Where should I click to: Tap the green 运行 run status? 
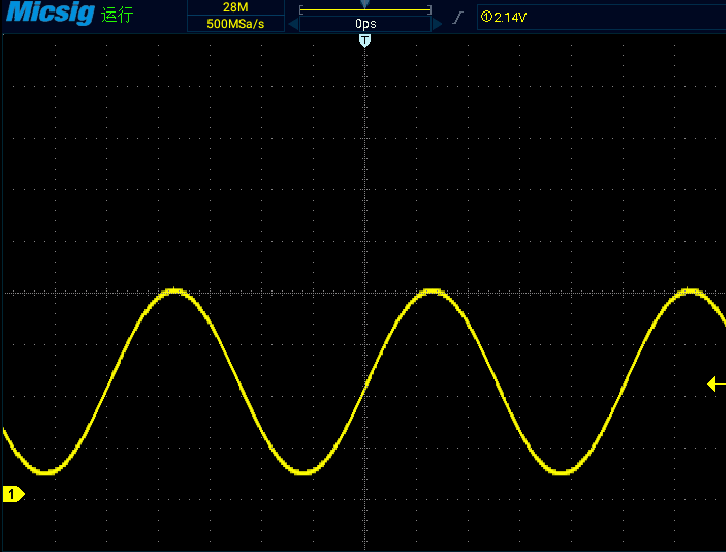click(x=117, y=14)
